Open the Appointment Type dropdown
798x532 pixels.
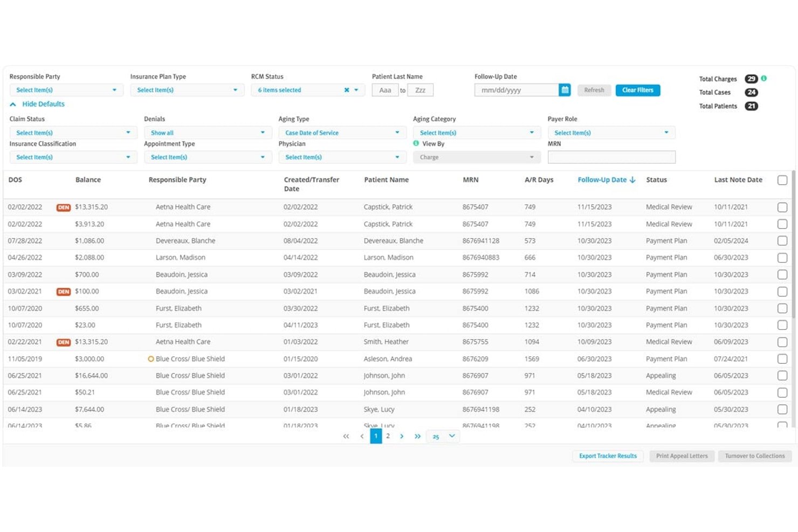[208, 157]
